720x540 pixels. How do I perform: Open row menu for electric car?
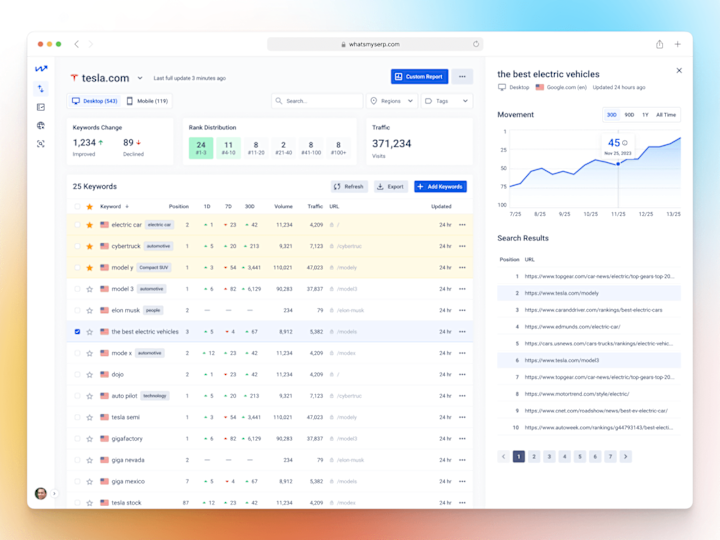pyautogui.click(x=462, y=225)
